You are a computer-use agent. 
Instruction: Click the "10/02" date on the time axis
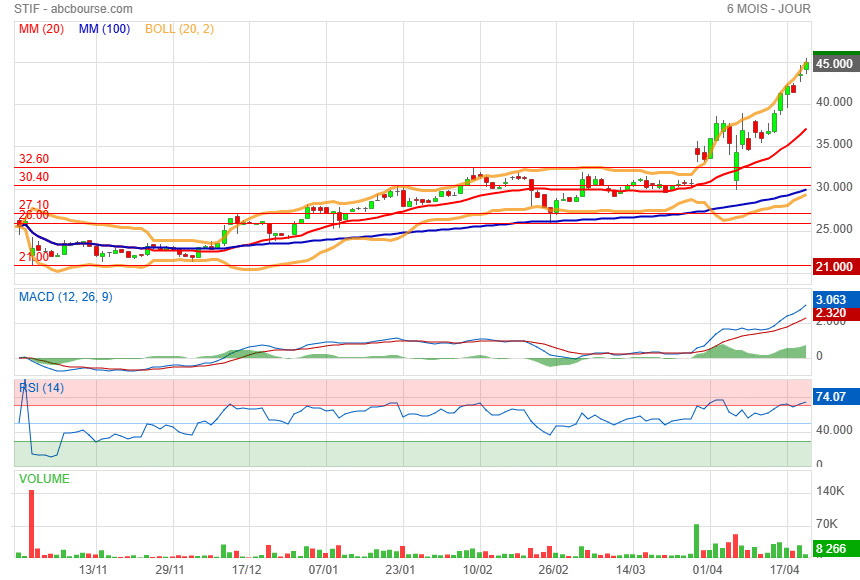(x=477, y=570)
